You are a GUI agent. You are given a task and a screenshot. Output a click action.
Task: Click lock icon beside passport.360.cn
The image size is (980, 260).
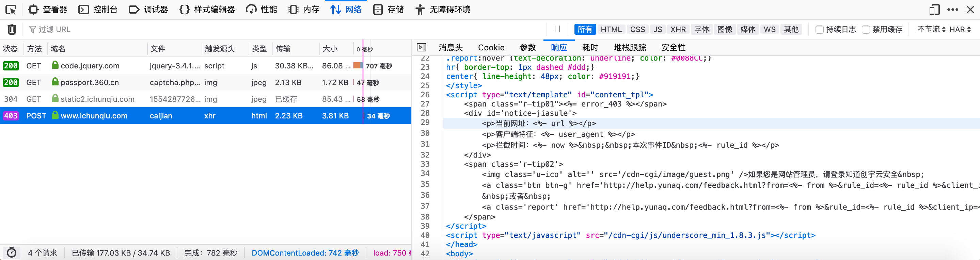[x=55, y=82]
